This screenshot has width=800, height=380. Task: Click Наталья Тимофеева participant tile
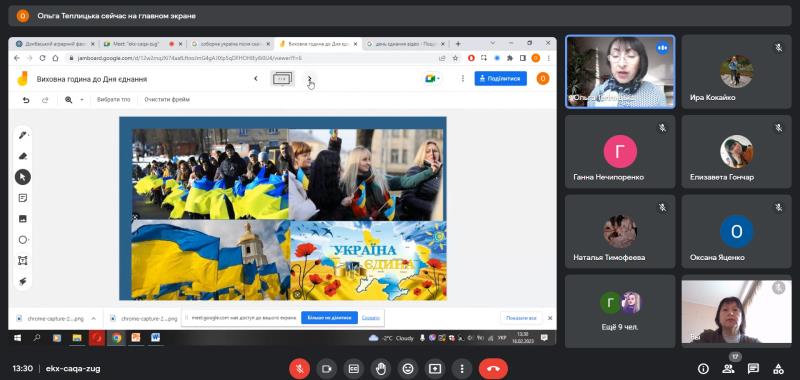620,232
